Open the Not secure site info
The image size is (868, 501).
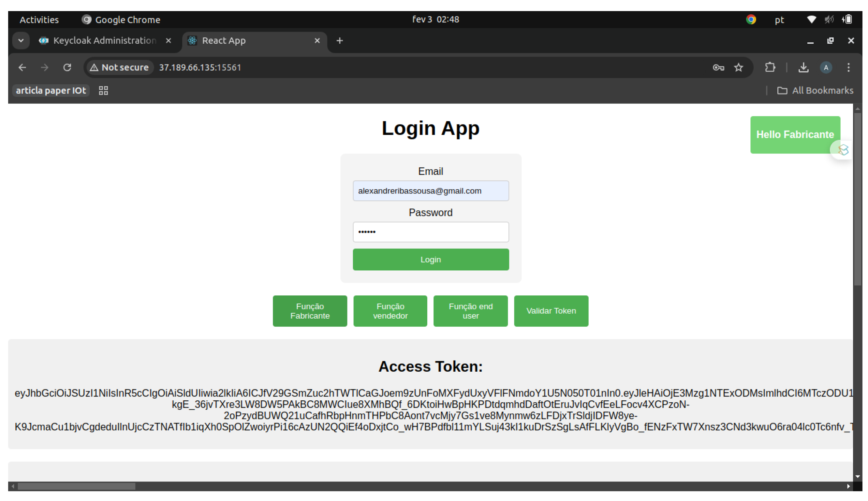pos(119,67)
